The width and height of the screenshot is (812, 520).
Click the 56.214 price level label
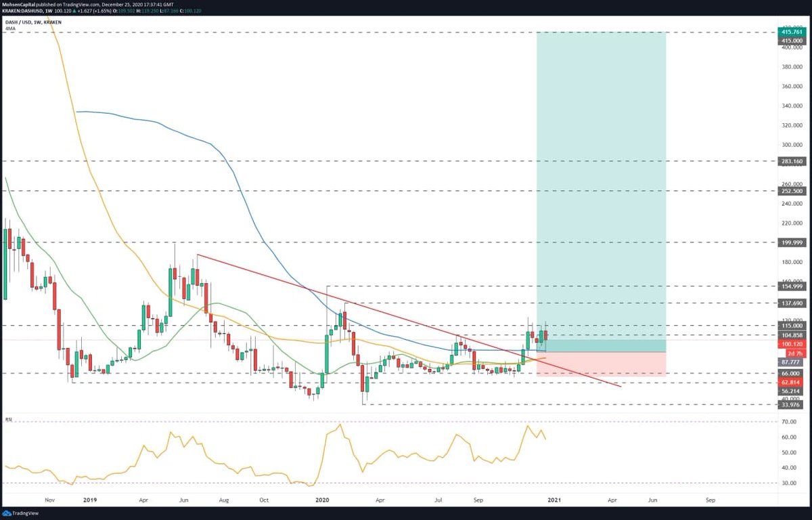tap(792, 391)
